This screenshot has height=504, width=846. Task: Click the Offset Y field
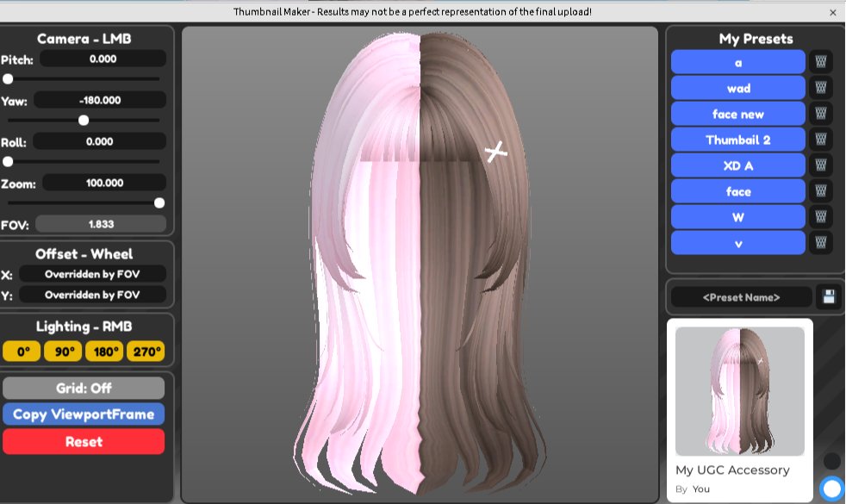point(92,295)
